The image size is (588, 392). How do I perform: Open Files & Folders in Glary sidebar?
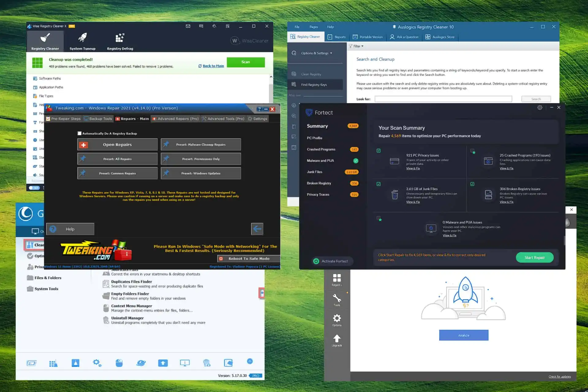pyautogui.click(x=44, y=278)
